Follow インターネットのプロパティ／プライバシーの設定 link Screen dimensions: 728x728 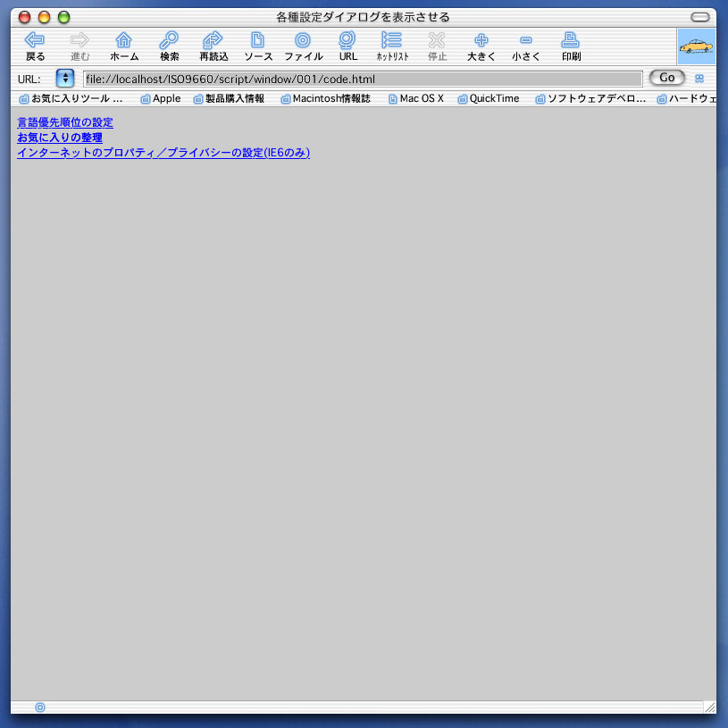[163, 153]
